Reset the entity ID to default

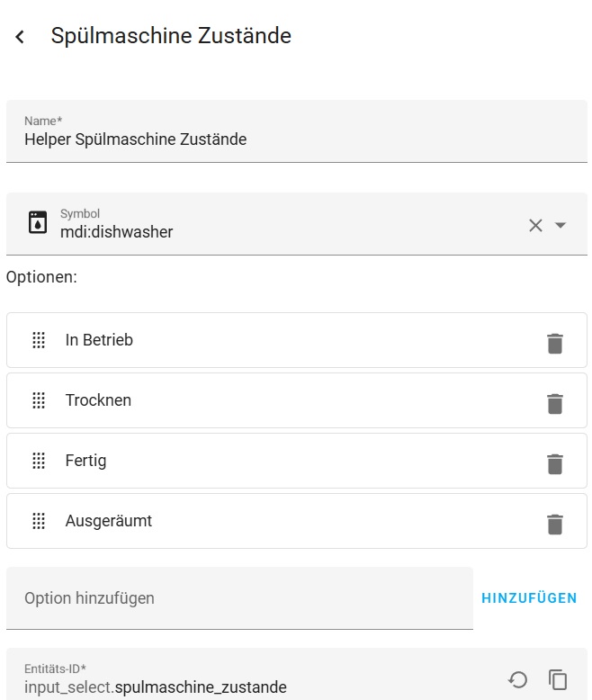tap(517, 679)
